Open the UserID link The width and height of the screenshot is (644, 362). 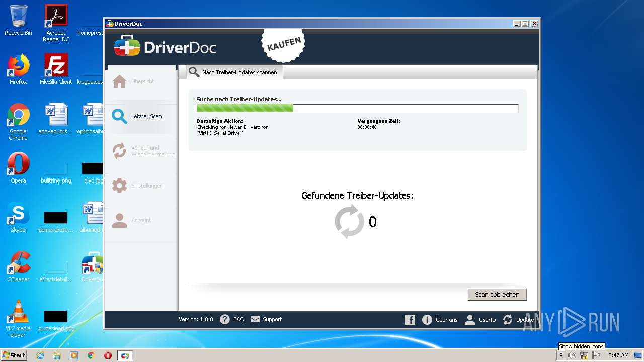pos(487,320)
